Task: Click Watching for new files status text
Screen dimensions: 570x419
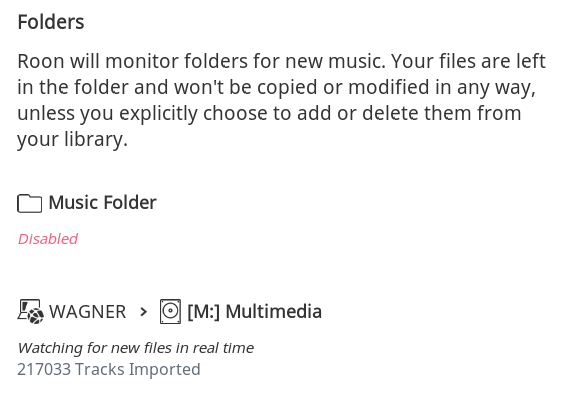Action: tap(136, 348)
